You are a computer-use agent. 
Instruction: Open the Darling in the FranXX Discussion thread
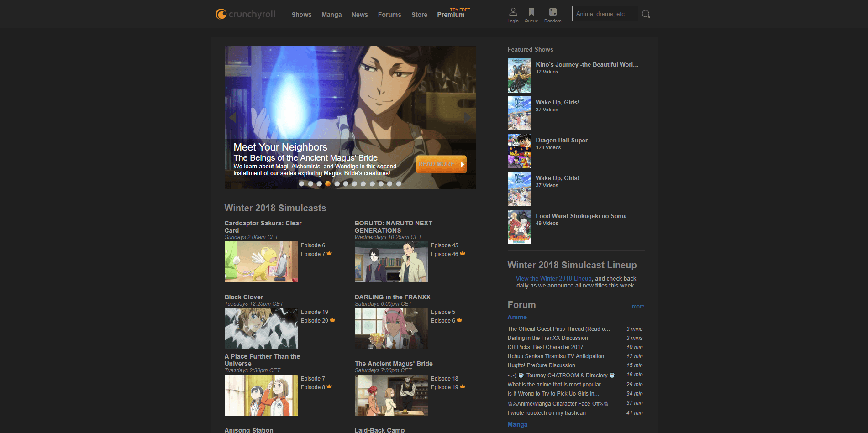coord(547,338)
